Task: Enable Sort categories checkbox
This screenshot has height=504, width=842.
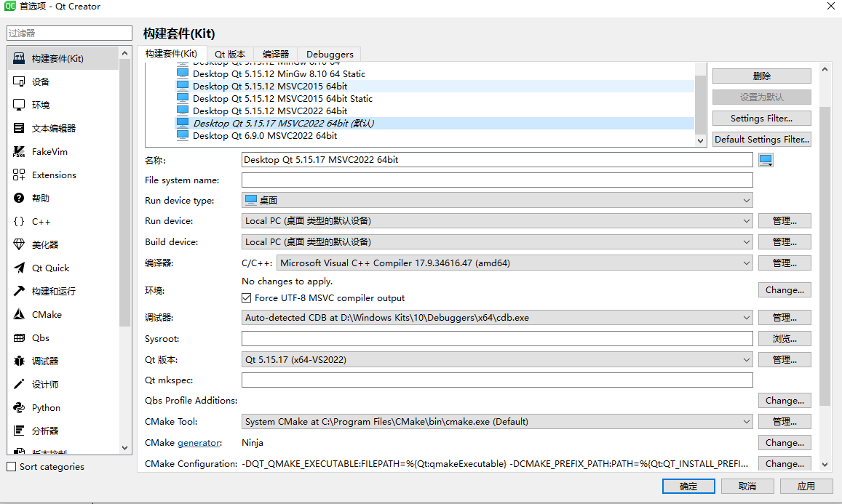Action: [x=12, y=466]
